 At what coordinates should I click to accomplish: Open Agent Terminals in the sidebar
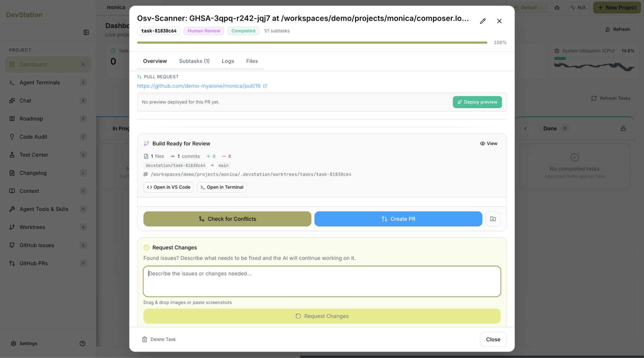pyautogui.click(x=48, y=82)
